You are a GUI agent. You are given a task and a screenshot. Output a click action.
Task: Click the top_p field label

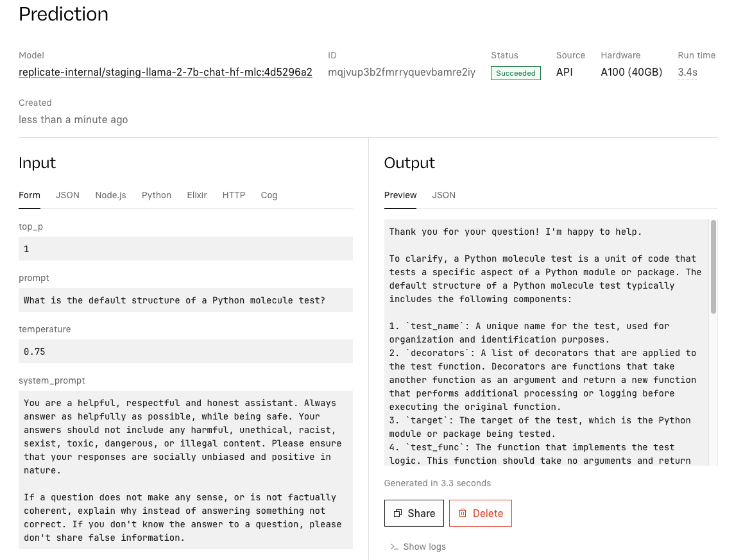31,226
